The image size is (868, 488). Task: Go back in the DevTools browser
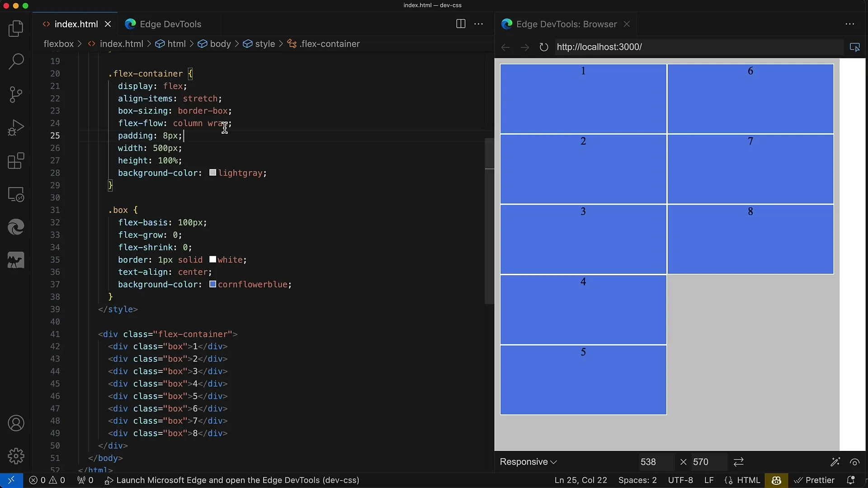[505, 47]
